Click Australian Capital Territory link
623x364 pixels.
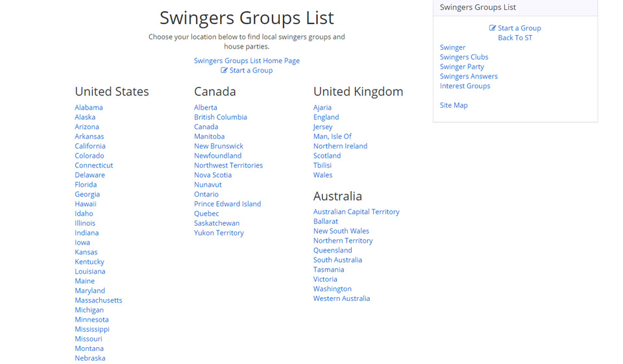tap(356, 212)
